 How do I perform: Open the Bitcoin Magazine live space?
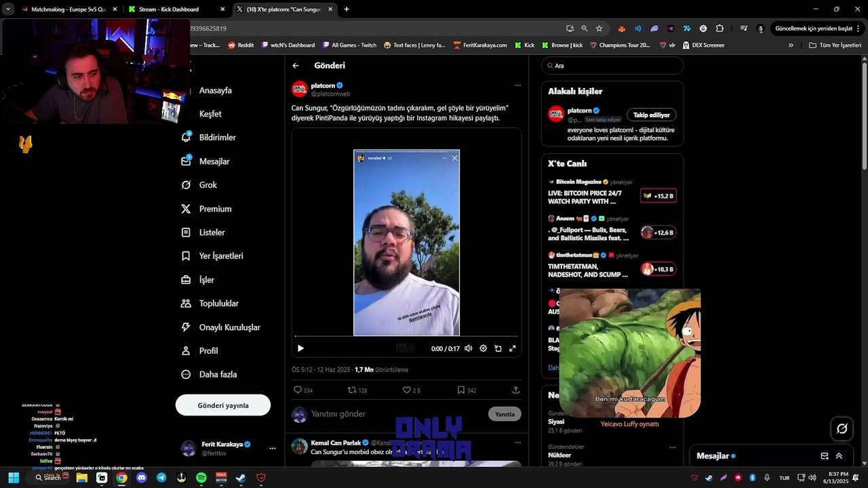tap(612, 192)
